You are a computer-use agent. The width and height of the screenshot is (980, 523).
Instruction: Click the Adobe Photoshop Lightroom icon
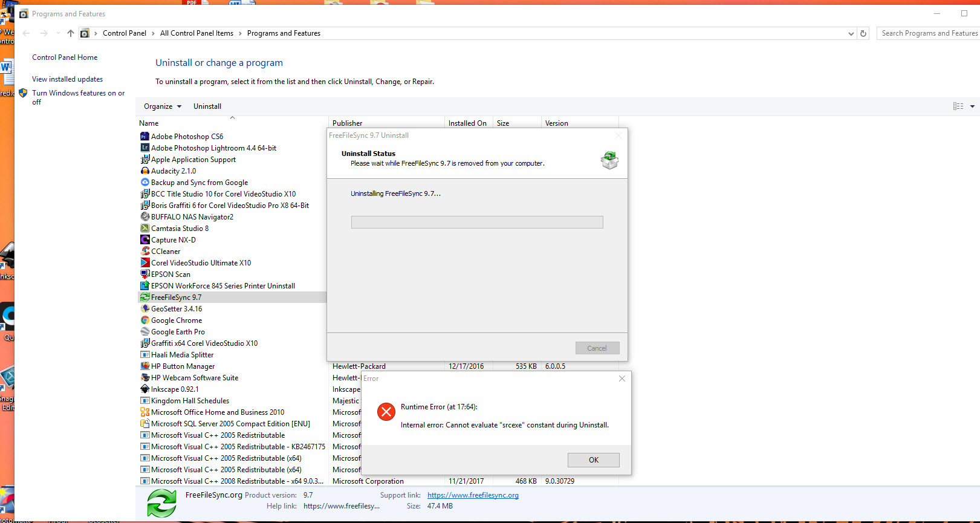pyautogui.click(x=144, y=148)
